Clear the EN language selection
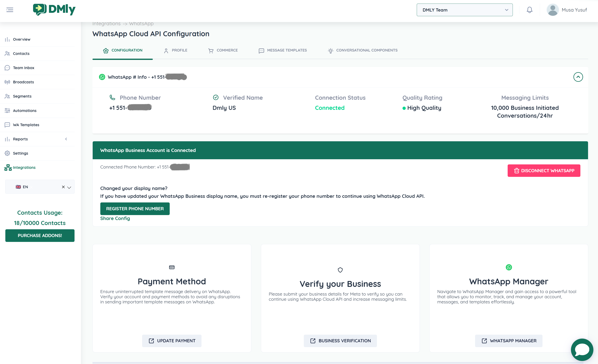Viewport: 598px width, 364px height. (63, 187)
